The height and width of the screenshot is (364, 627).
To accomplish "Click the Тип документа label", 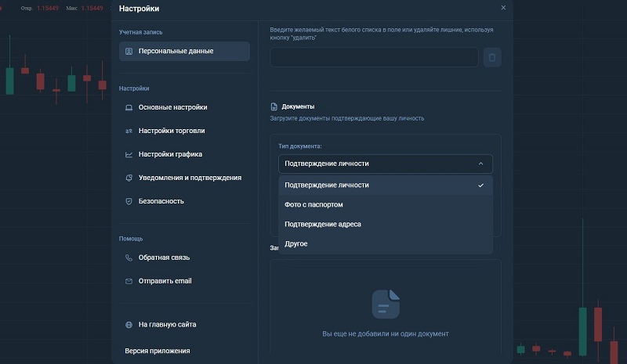I will [x=300, y=146].
